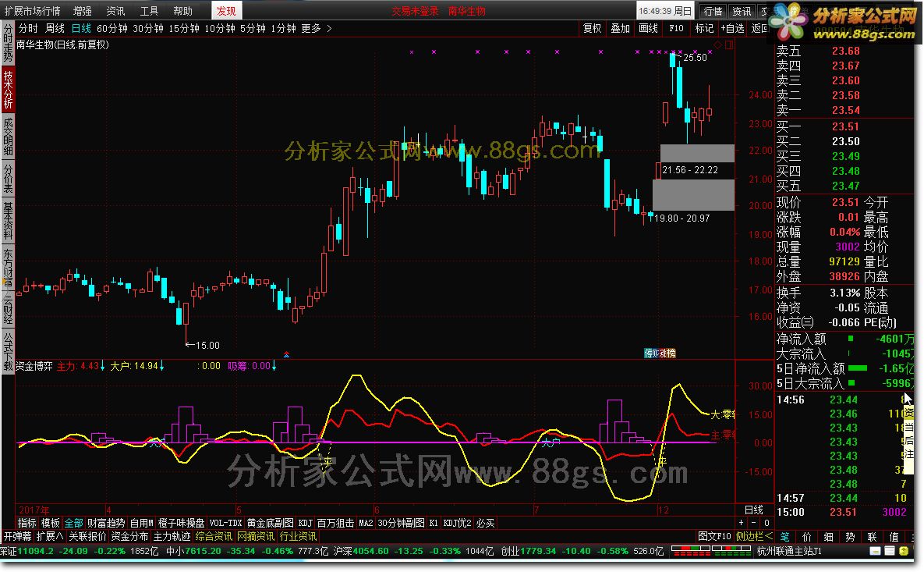
Task: Click the 模板 template tab
Action: point(51,523)
